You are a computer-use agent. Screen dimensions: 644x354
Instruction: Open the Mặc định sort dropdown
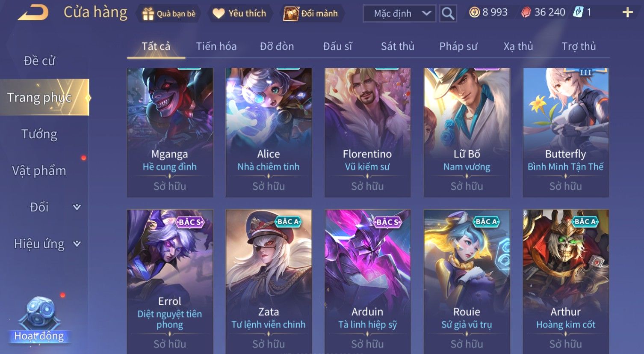coord(399,14)
